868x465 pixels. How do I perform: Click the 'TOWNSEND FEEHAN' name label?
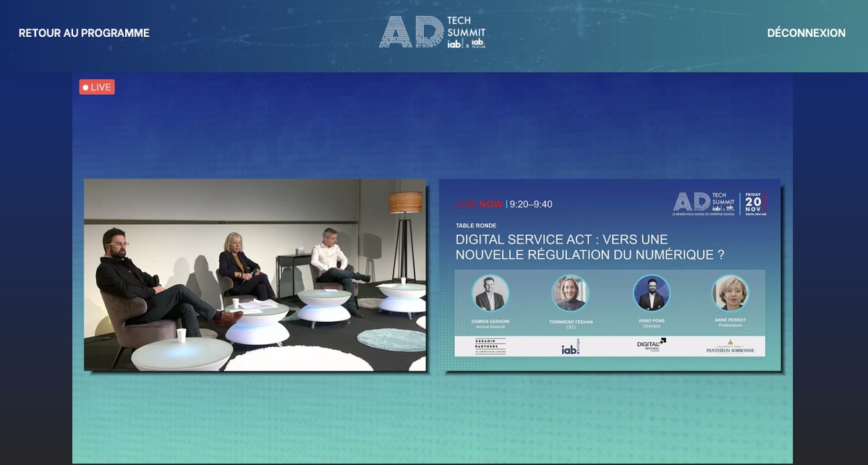[x=571, y=321]
